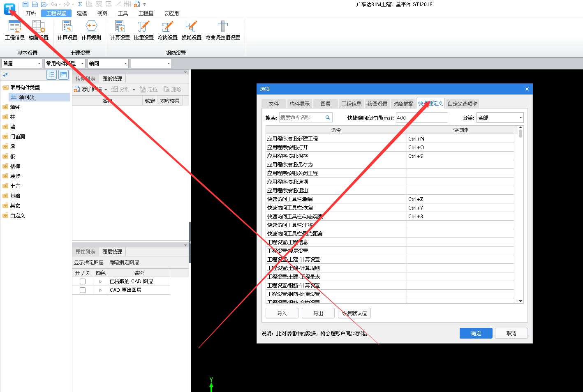Switch to 视图 ribbon tab

[x=102, y=13]
